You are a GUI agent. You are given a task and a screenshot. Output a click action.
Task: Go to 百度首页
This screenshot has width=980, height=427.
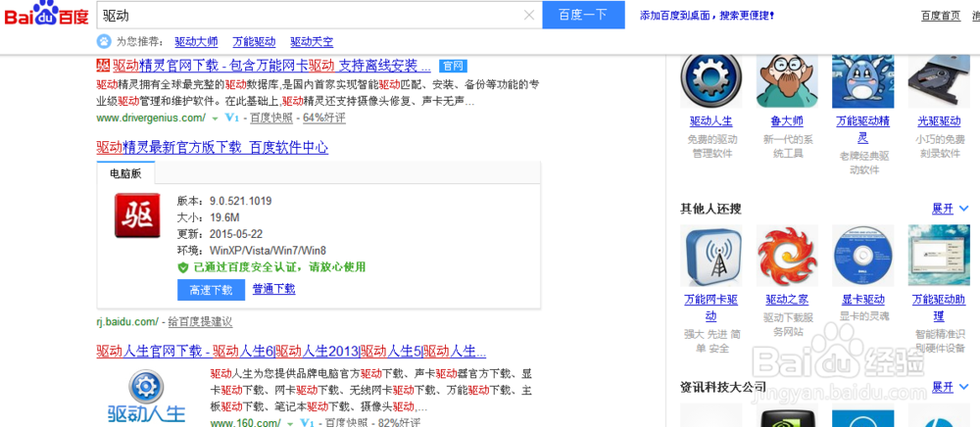tap(941, 16)
